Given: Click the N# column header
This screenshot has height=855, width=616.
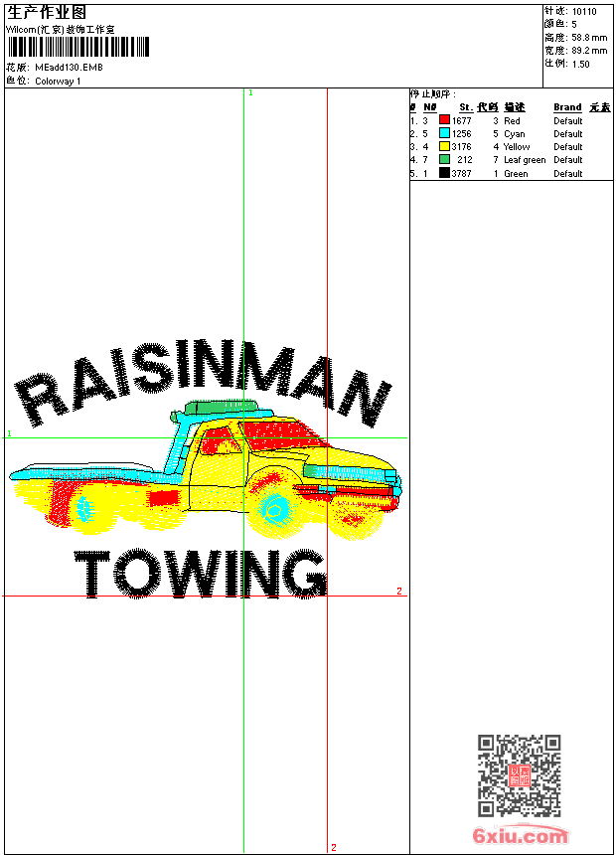Looking at the screenshot, I should click(430, 107).
